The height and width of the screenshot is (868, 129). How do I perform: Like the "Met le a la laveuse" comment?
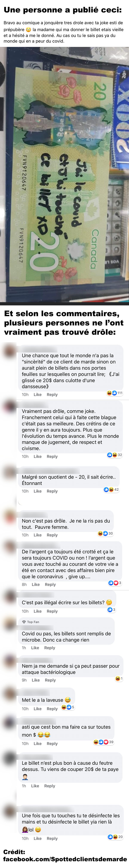(37, 709)
